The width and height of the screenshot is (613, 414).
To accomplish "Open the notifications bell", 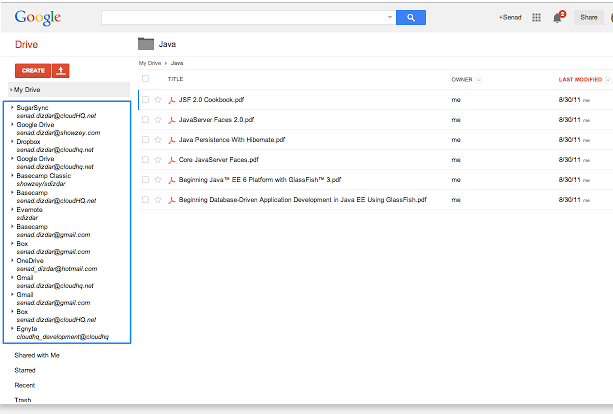I will pos(557,18).
